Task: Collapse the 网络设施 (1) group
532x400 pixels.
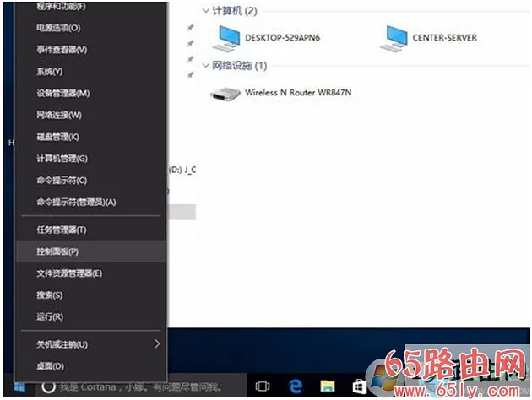Action: pos(206,66)
